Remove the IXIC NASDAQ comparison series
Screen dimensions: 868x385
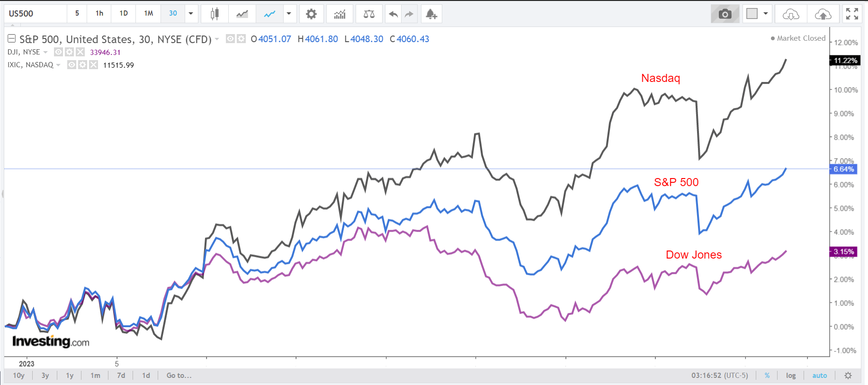click(93, 65)
